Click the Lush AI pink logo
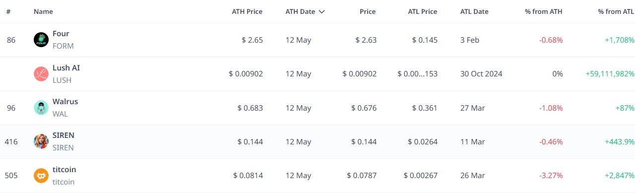Screen dimensions: 644x193 click(41, 74)
